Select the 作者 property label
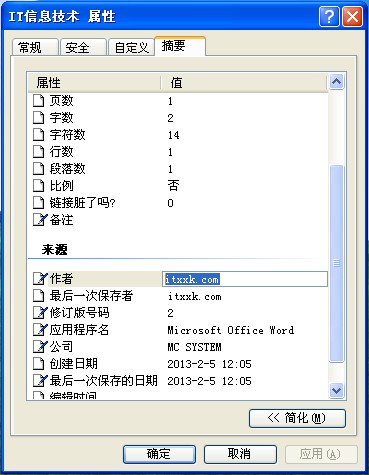The width and height of the screenshot is (369, 475). (x=61, y=279)
